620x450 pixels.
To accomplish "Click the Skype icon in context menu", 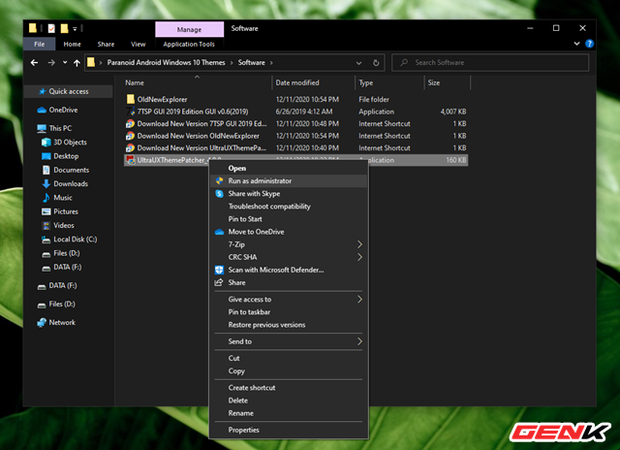I will point(219,193).
